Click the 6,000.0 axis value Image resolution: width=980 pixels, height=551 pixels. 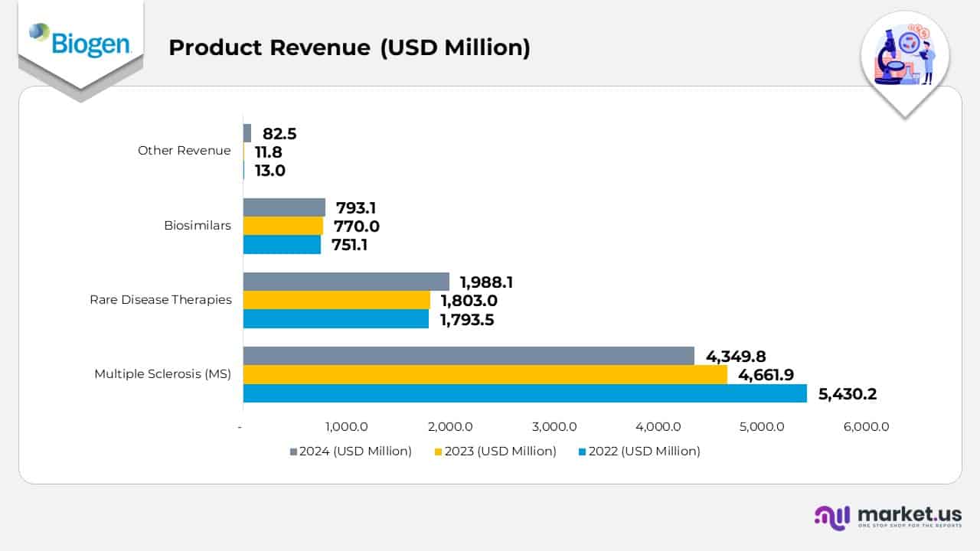[x=866, y=427]
